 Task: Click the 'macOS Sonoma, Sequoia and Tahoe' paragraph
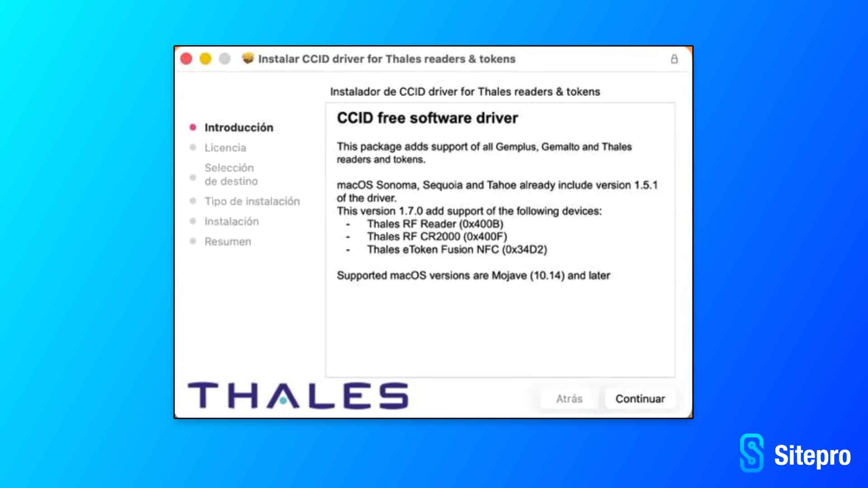pos(497,191)
